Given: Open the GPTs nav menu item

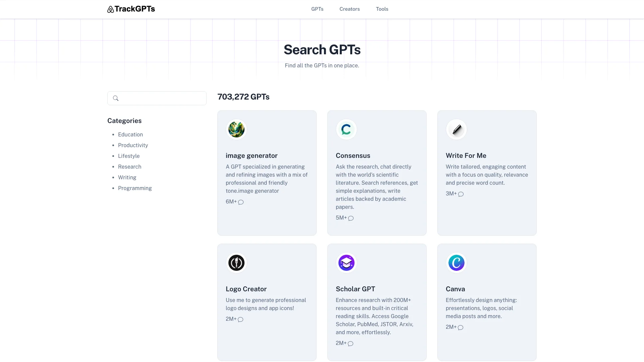Looking at the screenshot, I should (x=317, y=9).
